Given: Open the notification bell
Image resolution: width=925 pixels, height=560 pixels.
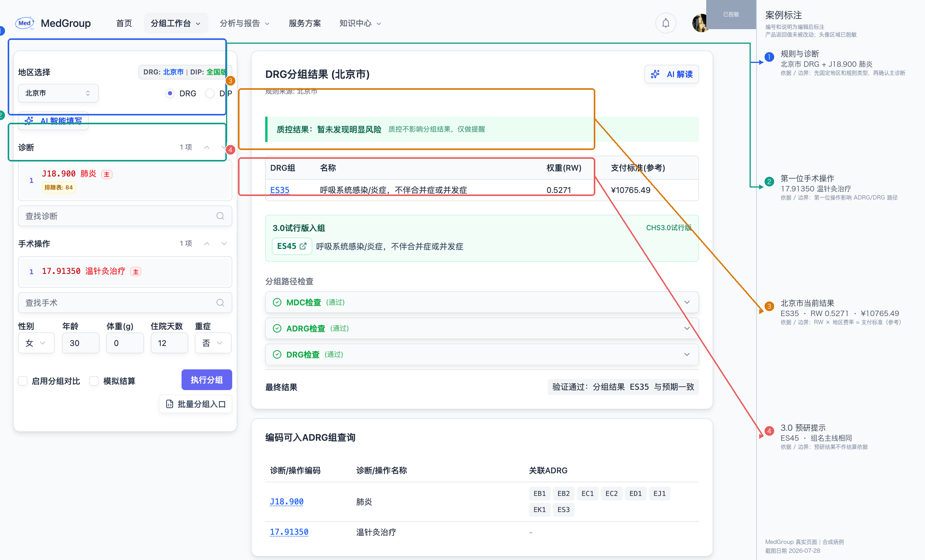Looking at the screenshot, I should [x=666, y=23].
